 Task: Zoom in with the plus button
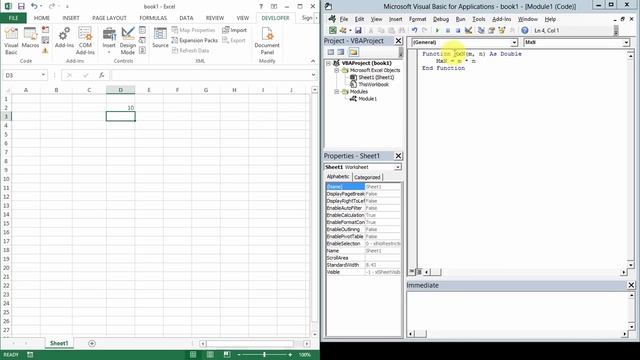(290, 355)
